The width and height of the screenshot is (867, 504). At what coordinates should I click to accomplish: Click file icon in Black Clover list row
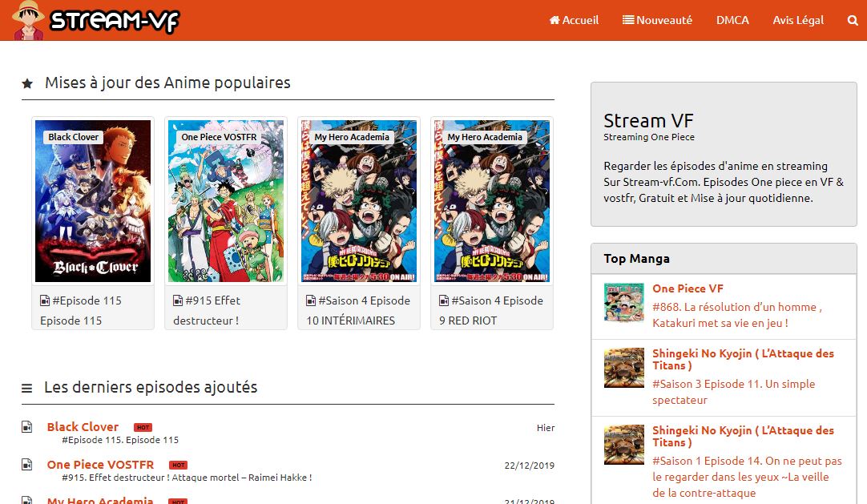coord(26,426)
